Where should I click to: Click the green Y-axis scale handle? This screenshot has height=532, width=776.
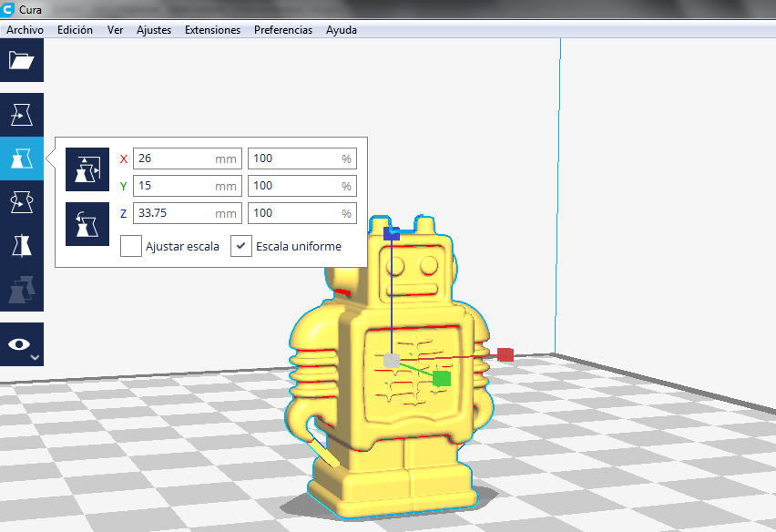(x=442, y=378)
